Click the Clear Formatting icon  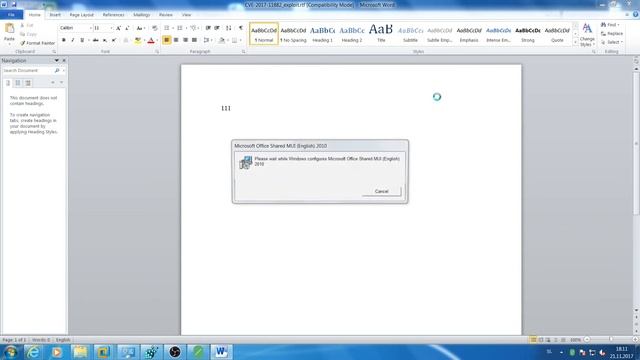point(154,28)
